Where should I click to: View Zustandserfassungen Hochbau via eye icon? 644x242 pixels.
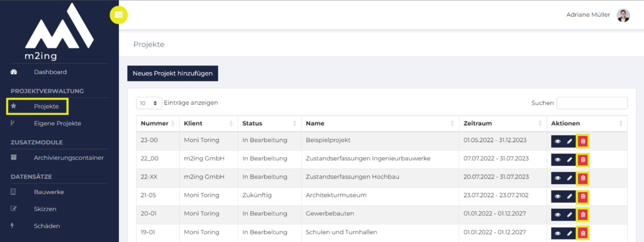[x=557, y=178]
